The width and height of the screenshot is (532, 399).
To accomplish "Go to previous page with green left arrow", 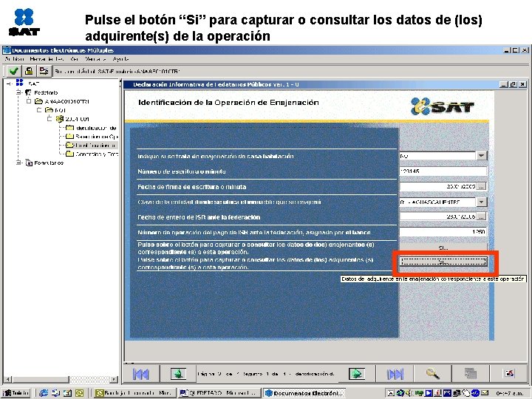I will point(178,374).
